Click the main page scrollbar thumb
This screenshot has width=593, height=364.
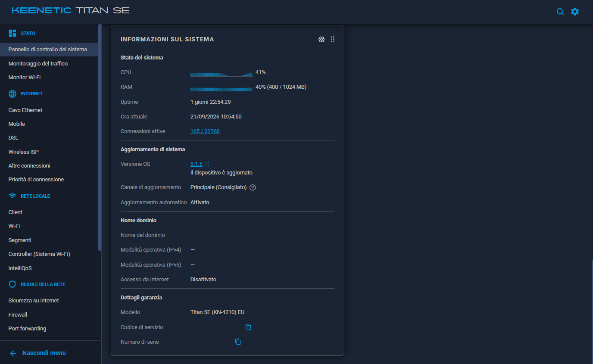(x=592, y=312)
